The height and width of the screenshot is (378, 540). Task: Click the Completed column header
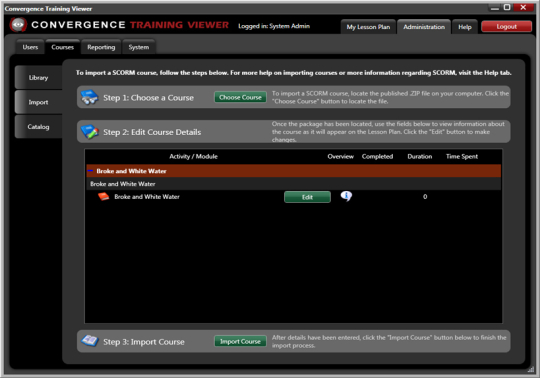point(377,156)
